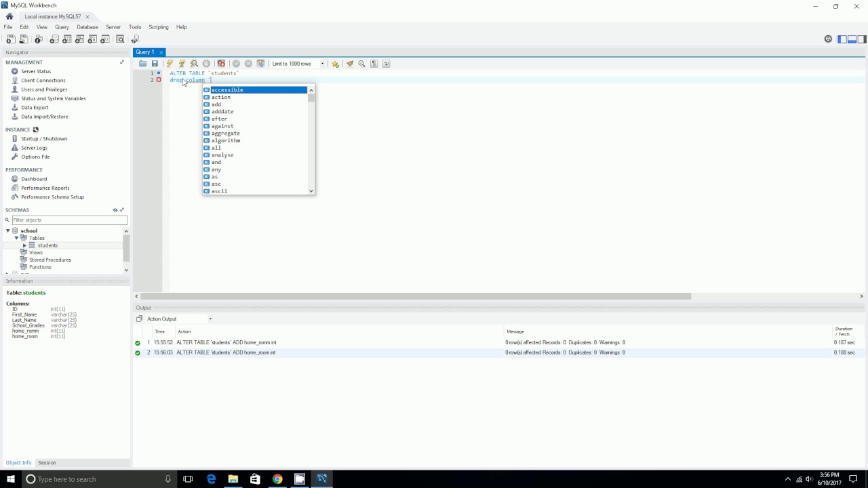Click the Filter objects search field
Viewport: 868px width, 488px height.
(69, 220)
